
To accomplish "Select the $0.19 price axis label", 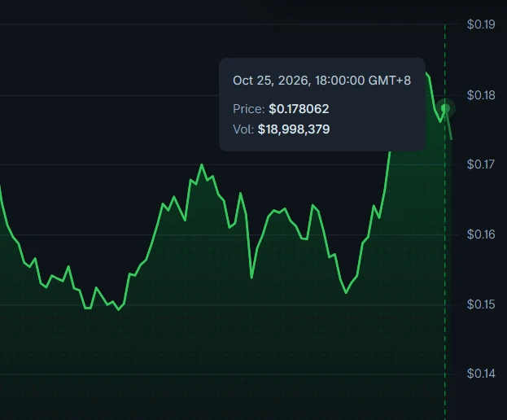I will [x=481, y=24].
